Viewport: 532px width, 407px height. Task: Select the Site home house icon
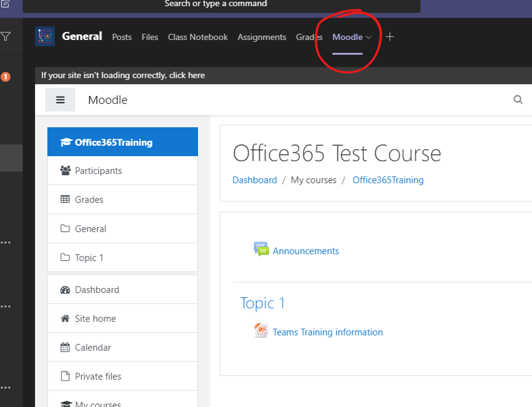click(65, 318)
